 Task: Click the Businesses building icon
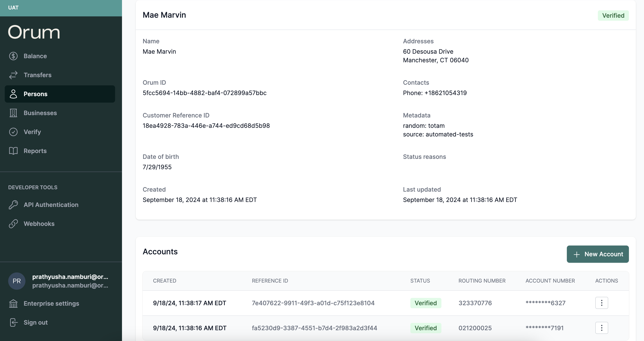13,113
